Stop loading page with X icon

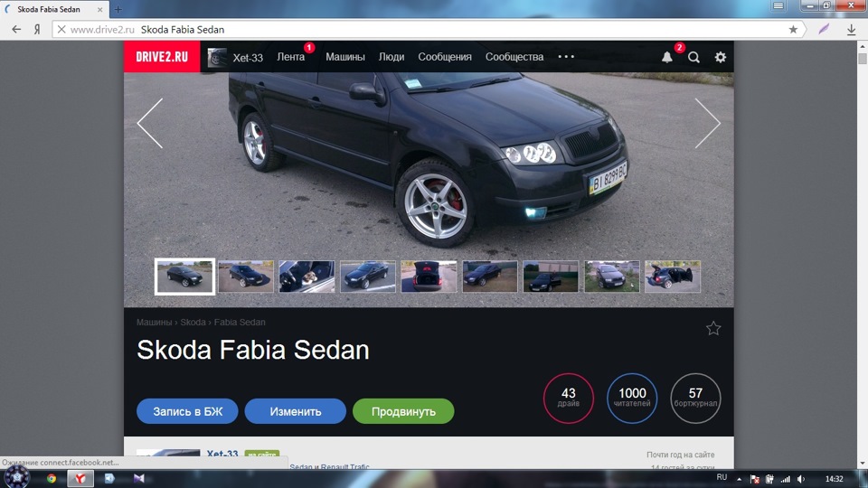61,29
